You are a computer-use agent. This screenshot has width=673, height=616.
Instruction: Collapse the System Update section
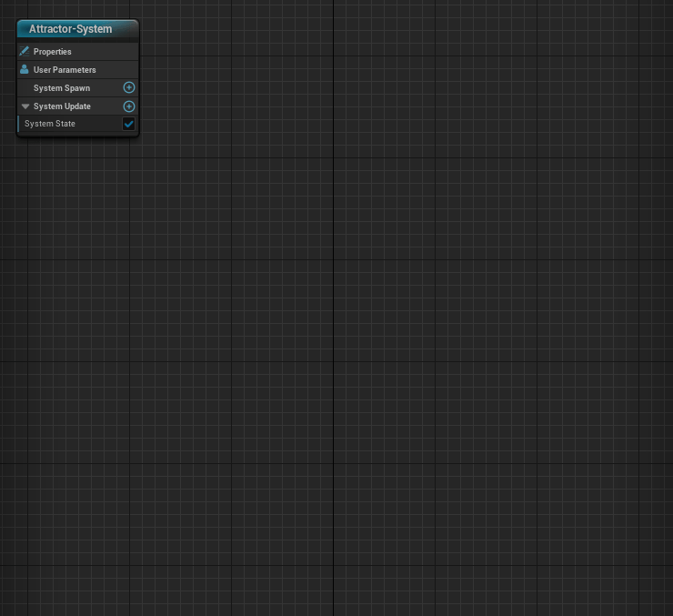click(x=25, y=106)
